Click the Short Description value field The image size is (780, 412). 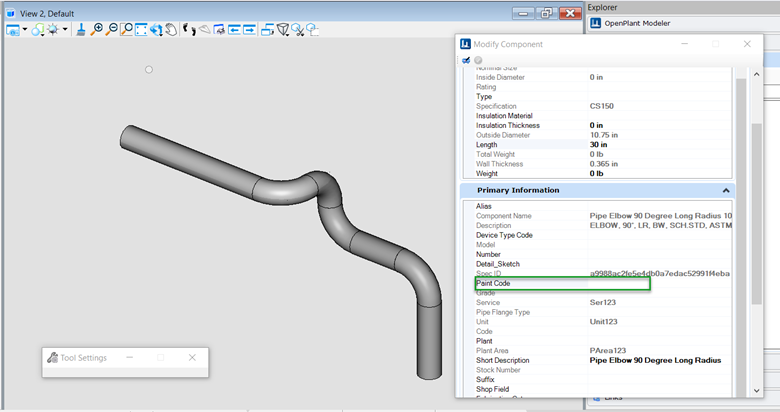659,360
